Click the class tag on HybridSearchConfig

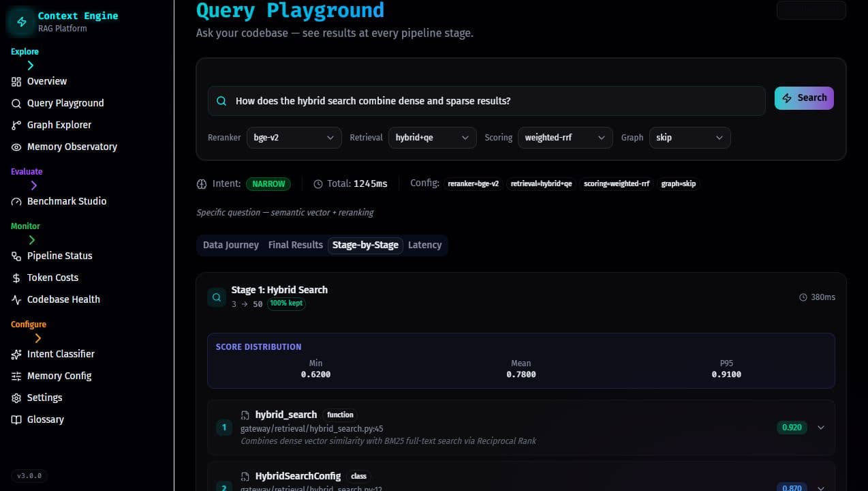pyautogui.click(x=358, y=476)
